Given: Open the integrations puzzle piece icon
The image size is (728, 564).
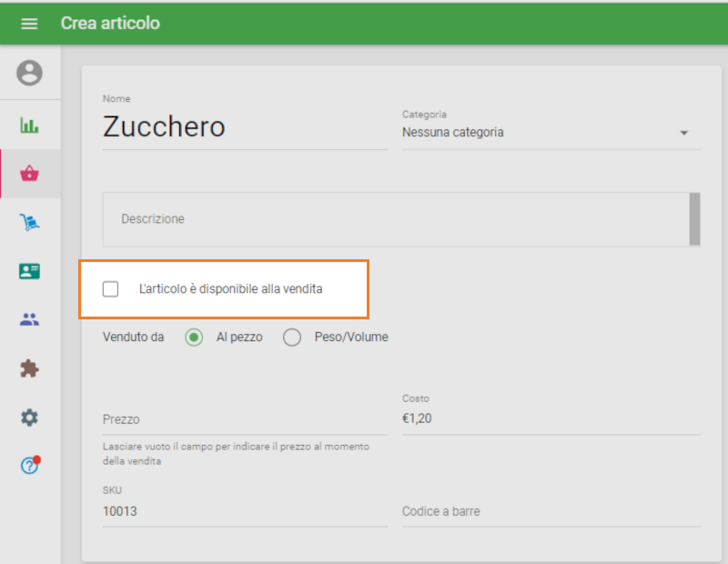Looking at the screenshot, I should point(30,368).
